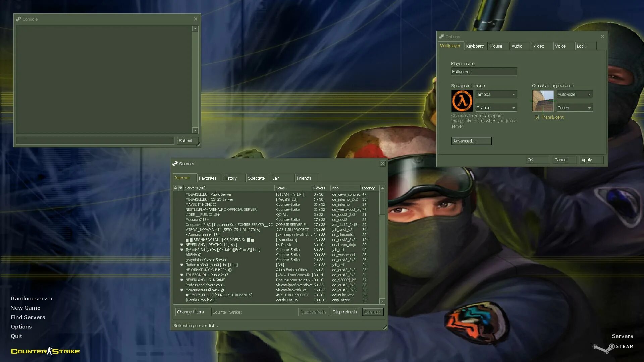Select the grayninja's Classic Server row

pyautogui.click(x=276, y=260)
